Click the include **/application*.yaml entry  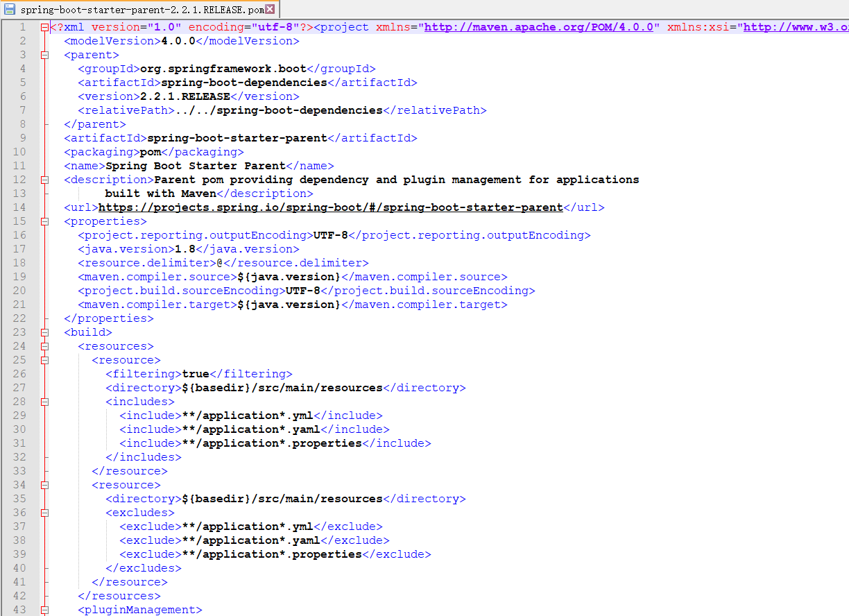tap(255, 429)
